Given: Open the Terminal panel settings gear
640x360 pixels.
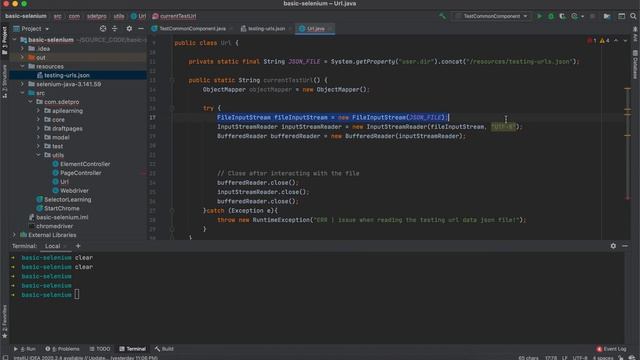Looking at the screenshot, I should click(613, 246).
